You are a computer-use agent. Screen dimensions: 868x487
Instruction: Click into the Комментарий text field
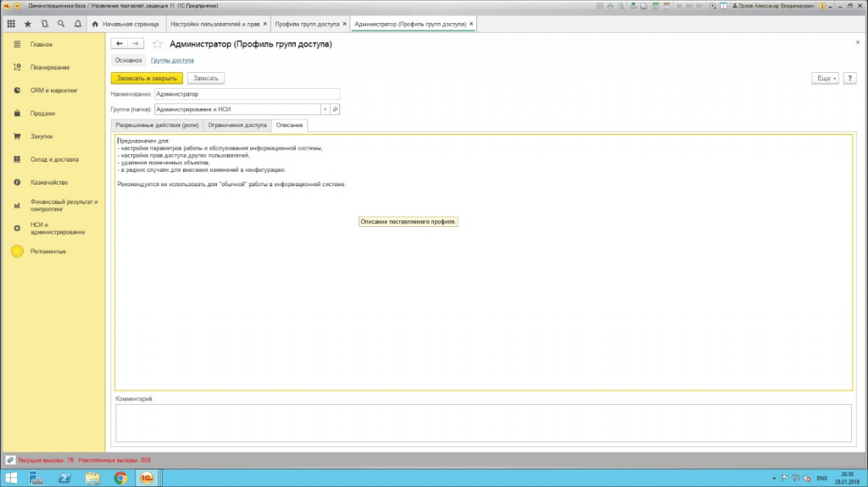point(483,423)
